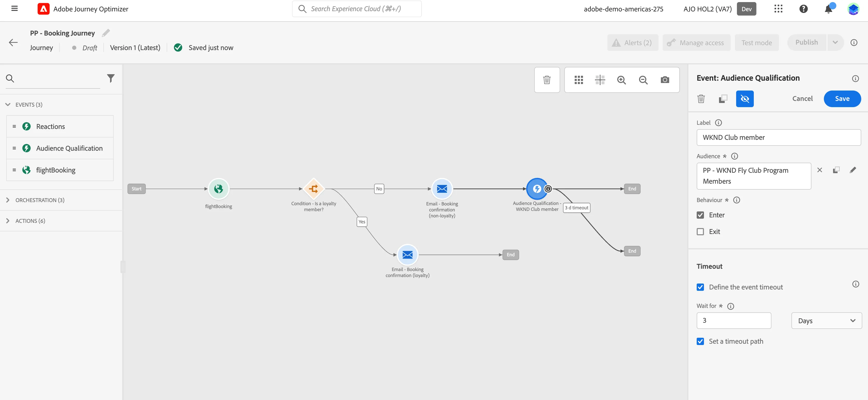Edit the audience with the pencil icon

click(853, 170)
